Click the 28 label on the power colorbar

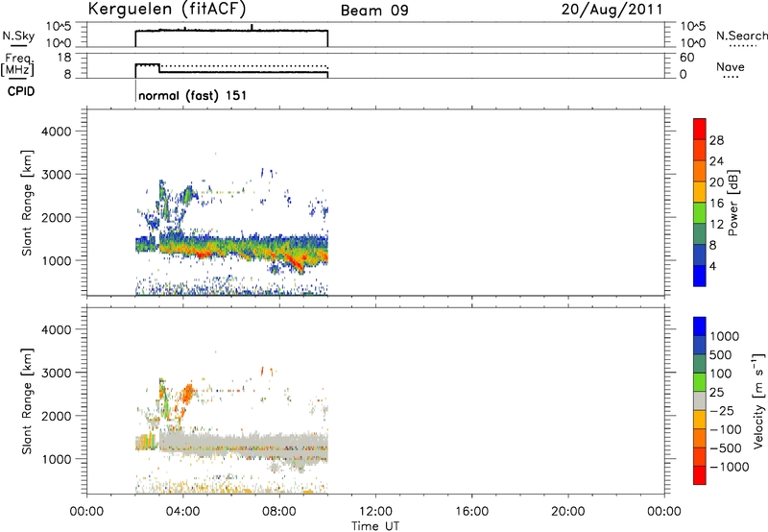tap(716, 140)
